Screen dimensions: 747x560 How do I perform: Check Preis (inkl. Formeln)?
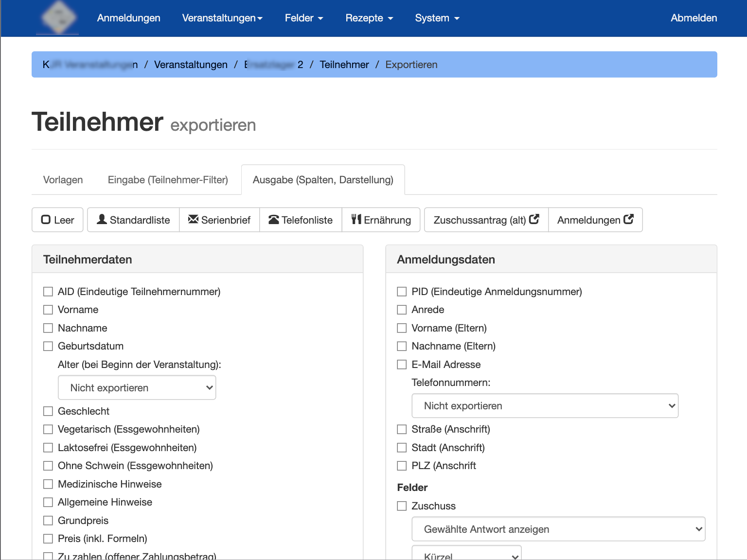(48, 539)
